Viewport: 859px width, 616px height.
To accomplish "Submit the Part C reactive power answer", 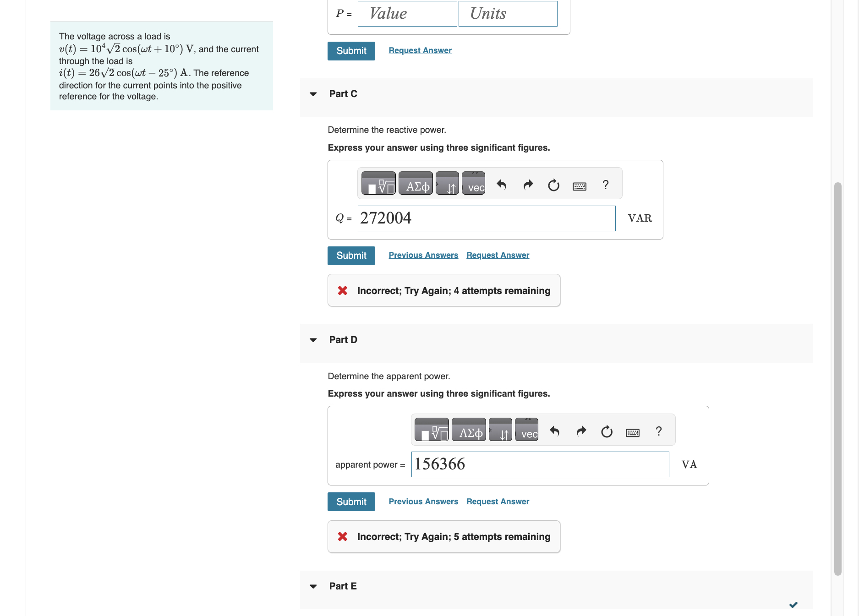I will point(351,256).
